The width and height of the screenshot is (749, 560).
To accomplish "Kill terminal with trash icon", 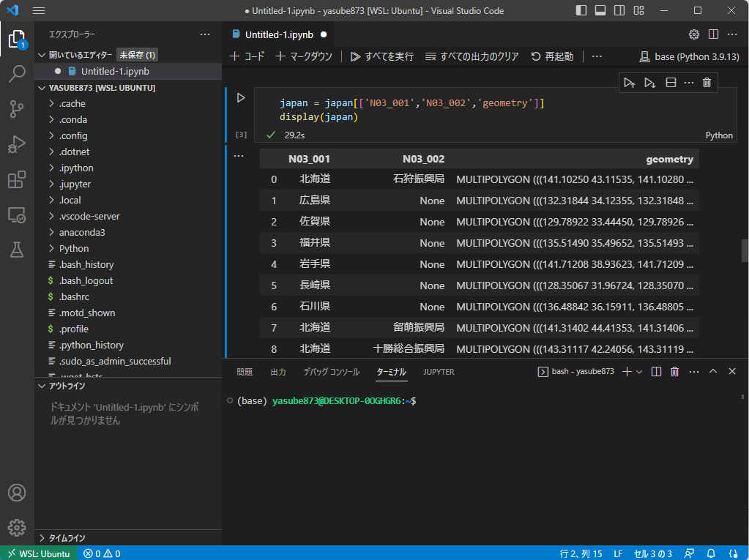I will (674, 371).
